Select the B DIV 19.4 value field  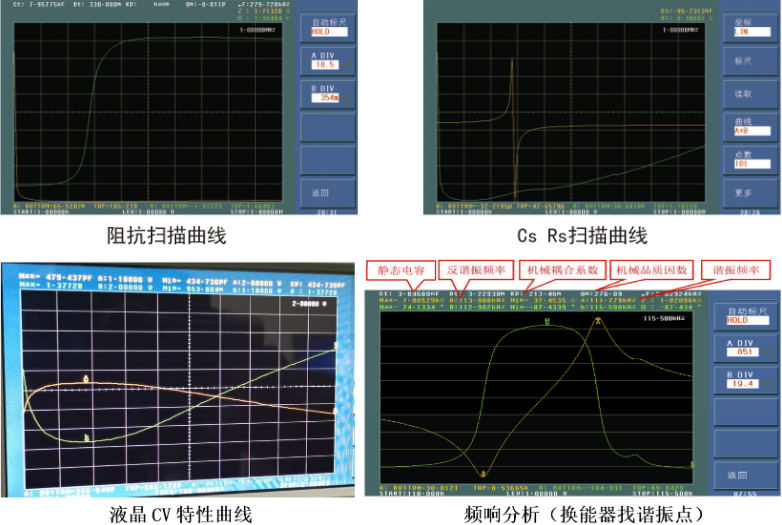pyautogui.click(x=744, y=383)
